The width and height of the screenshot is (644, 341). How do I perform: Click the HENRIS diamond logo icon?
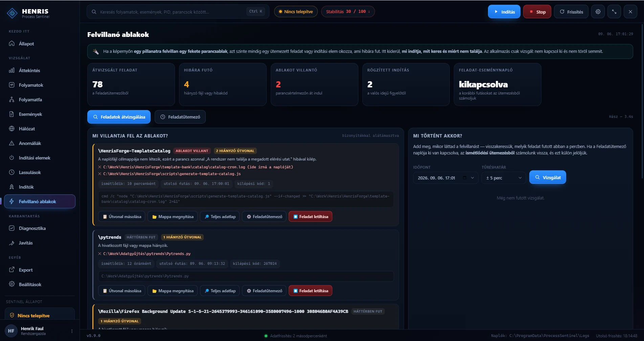[x=12, y=13]
